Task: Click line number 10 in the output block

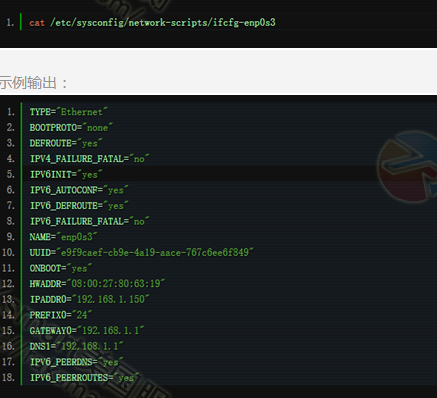Action: [8, 252]
